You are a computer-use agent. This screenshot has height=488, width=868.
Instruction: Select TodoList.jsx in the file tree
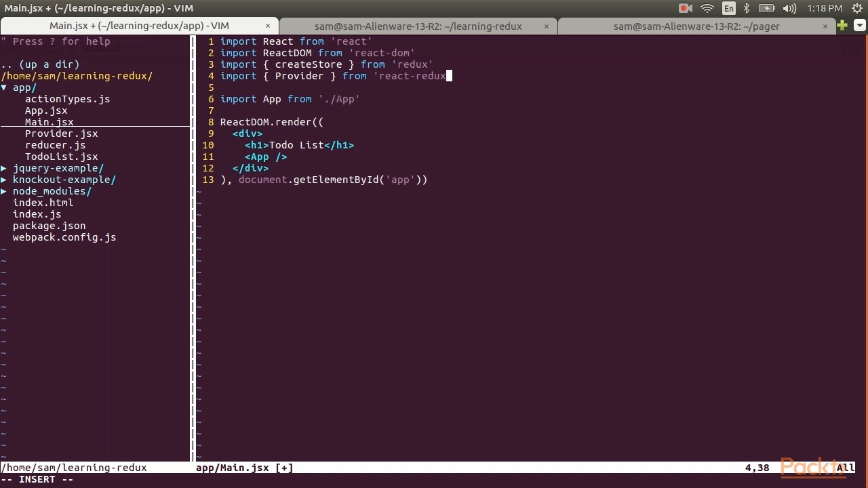(x=61, y=157)
